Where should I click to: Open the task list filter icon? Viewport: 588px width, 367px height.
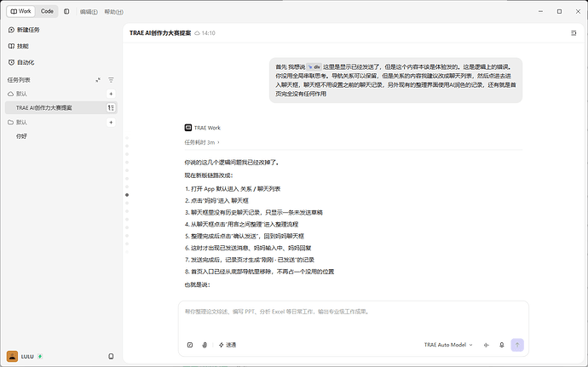(111, 80)
